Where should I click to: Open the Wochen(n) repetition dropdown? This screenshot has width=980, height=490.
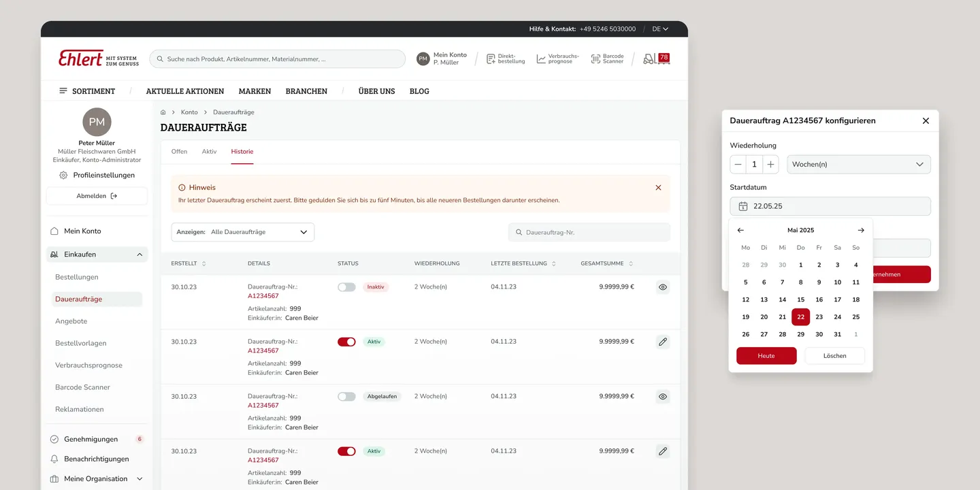(858, 164)
